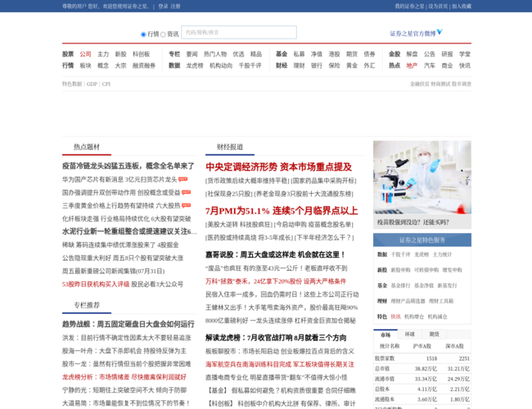Click the 38.82万亿 total market value cell
Viewport: 532px width, 409px height.
tap(426, 369)
